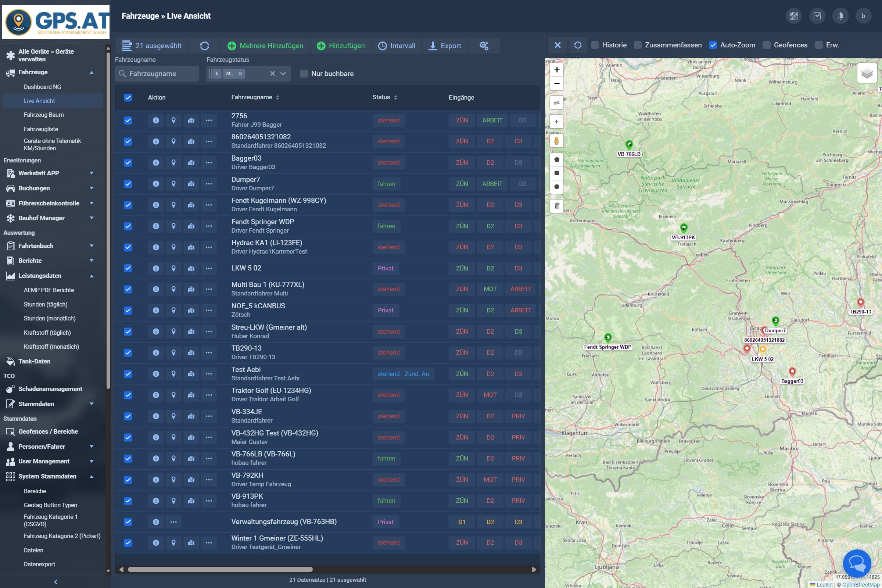Enable the Historie checkbox
The width and height of the screenshot is (882, 588).
[594, 45]
